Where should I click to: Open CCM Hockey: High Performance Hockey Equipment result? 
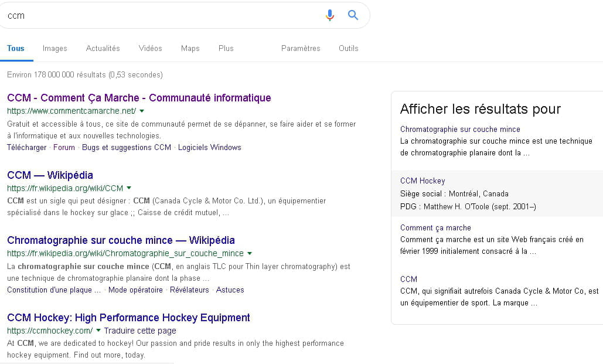tap(128, 318)
